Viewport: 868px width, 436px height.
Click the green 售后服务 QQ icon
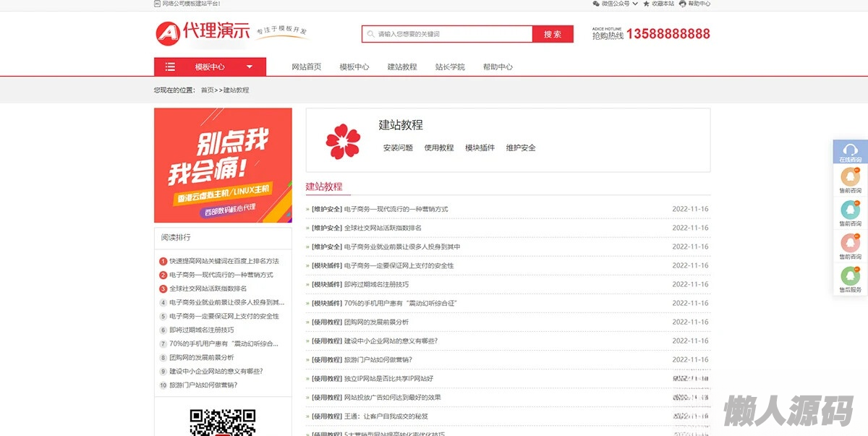[x=851, y=275]
